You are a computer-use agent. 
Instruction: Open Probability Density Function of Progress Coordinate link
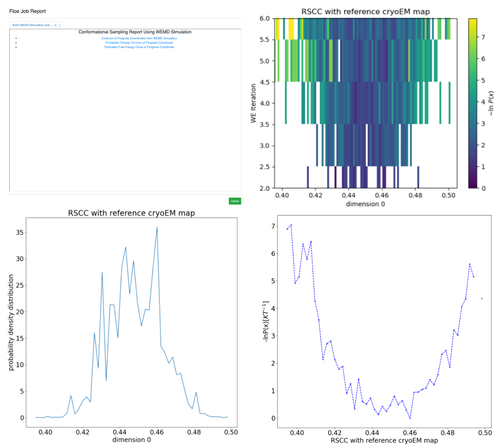139,43
